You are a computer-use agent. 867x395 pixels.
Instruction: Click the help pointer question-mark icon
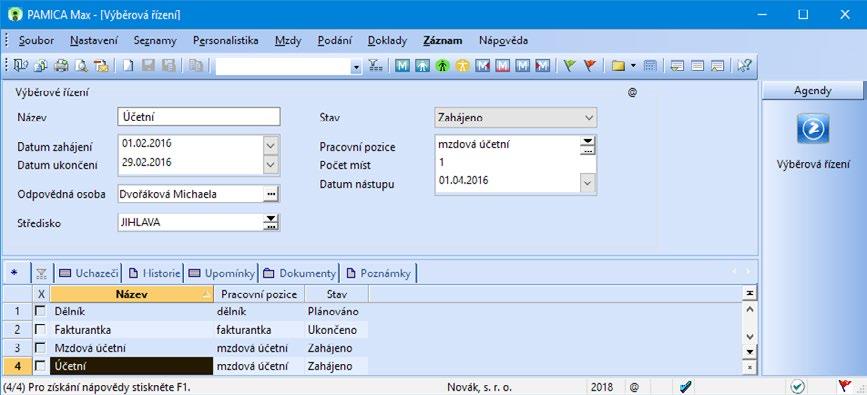[744, 66]
